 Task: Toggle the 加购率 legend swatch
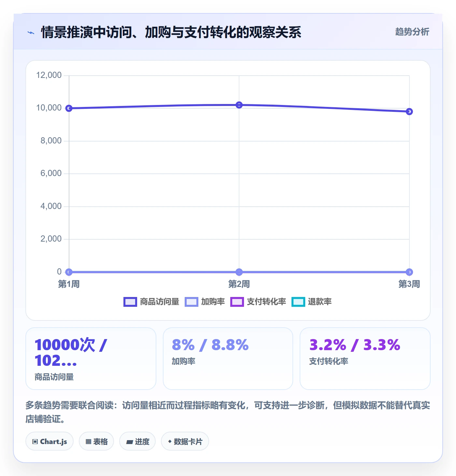[x=191, y=302]
